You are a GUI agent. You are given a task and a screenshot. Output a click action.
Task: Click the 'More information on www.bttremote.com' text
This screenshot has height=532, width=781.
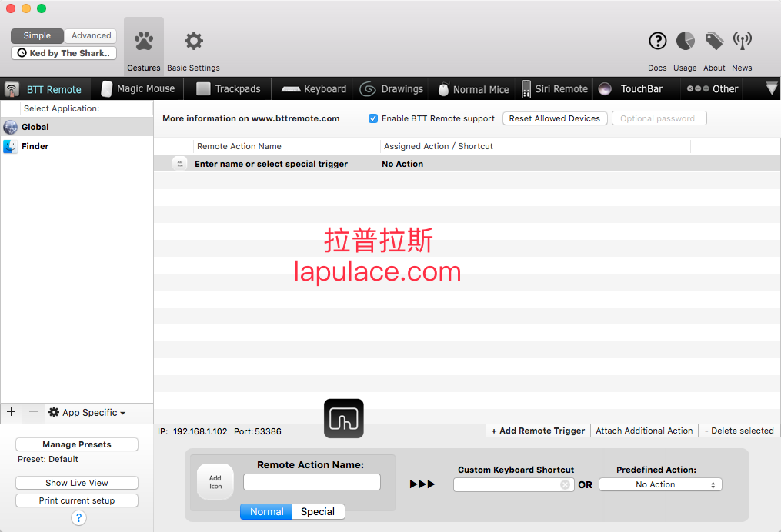tap(251, 118)
